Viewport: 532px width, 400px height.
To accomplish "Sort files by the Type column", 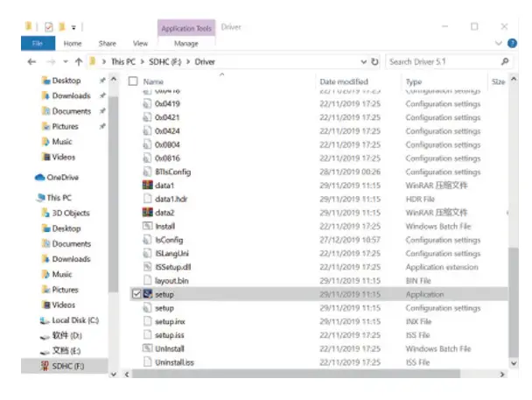I will click(x=414, y=81).
